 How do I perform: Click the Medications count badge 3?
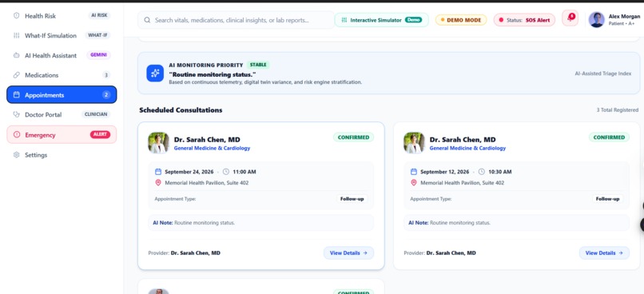coord(106,75)
